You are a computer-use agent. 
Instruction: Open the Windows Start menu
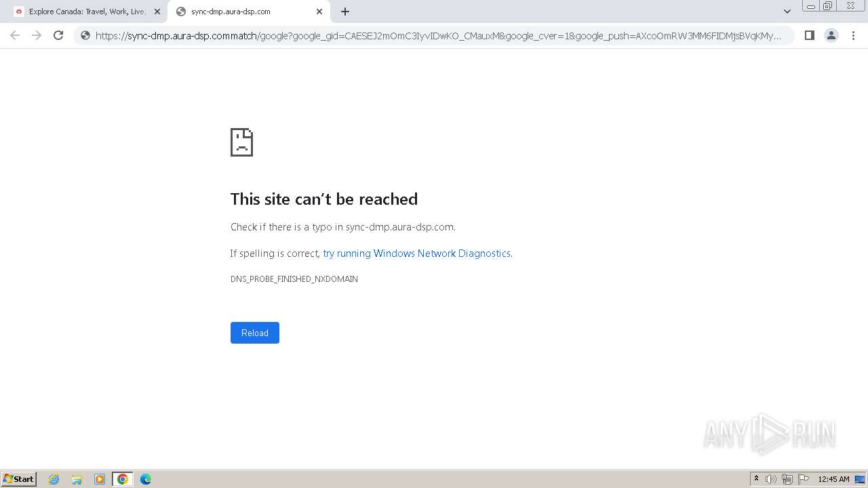19,479
